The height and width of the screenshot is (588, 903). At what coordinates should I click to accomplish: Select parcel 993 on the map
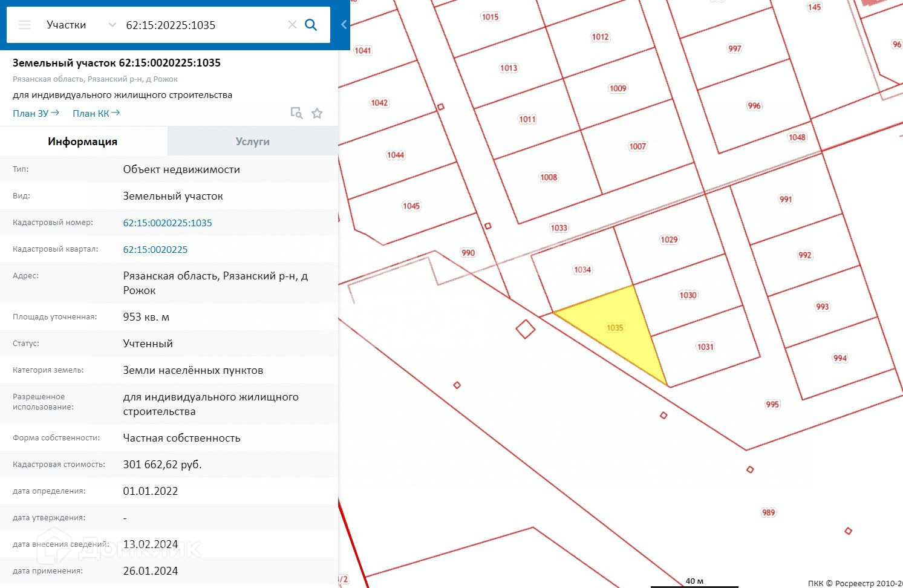[x=823, y=307]
